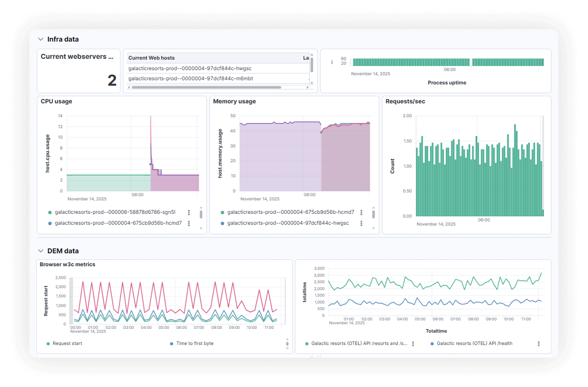Collapse the Infra data section
588x387 pixels.
40,39
